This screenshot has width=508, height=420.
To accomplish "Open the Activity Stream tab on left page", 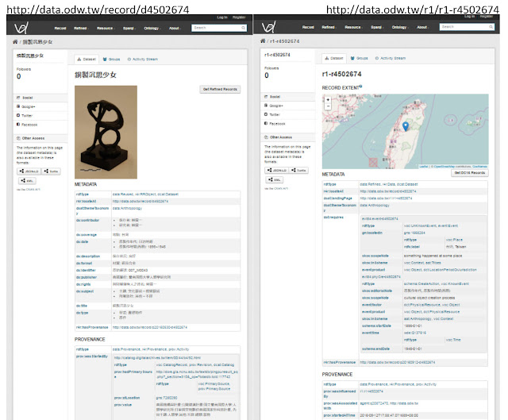I will click(143, 60).
